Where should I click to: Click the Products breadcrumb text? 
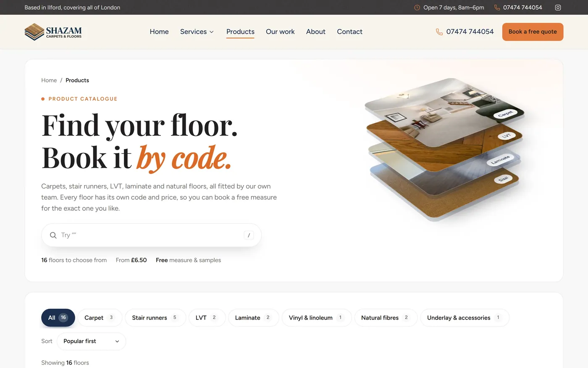pyautogui.click(x=77, y=80)
